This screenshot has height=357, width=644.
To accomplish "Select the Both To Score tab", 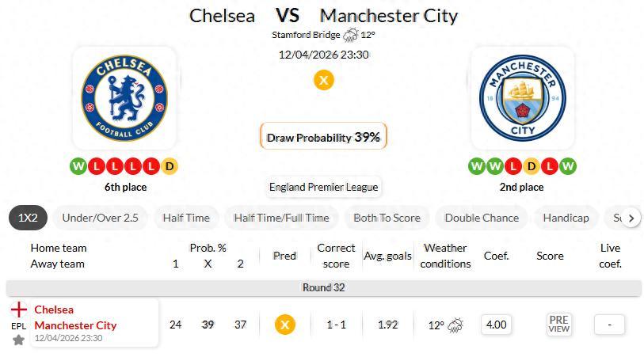I will click(x=387, y=218).
